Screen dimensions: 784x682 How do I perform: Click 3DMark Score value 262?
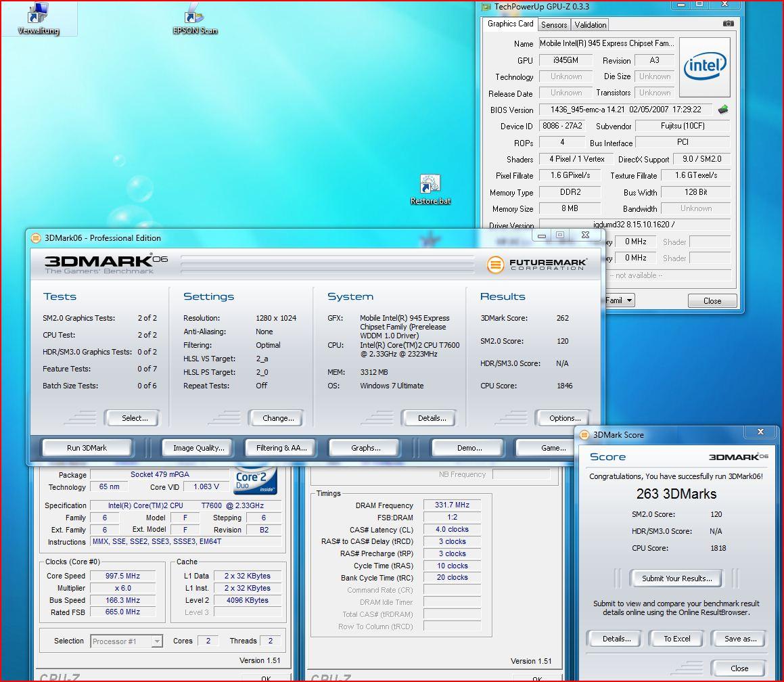click(563, 318)
